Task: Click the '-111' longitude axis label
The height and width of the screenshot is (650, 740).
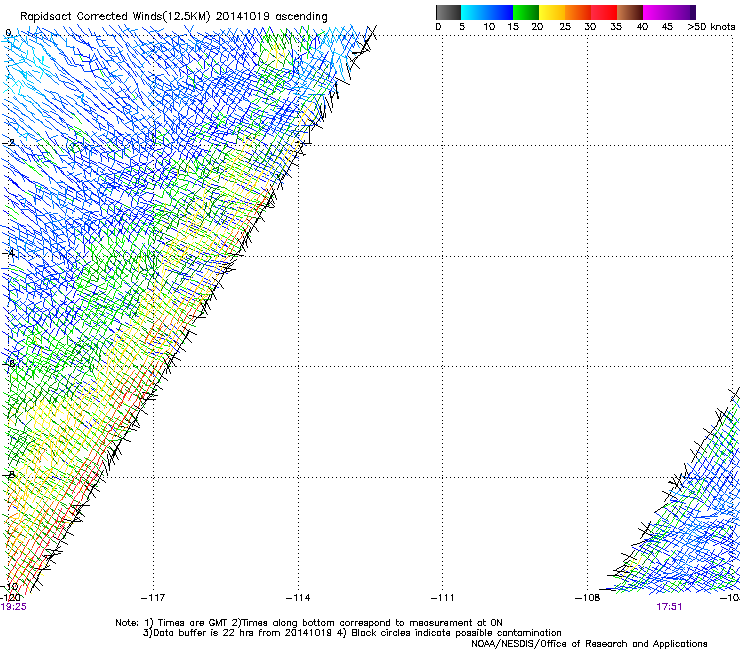Action: 442,598
